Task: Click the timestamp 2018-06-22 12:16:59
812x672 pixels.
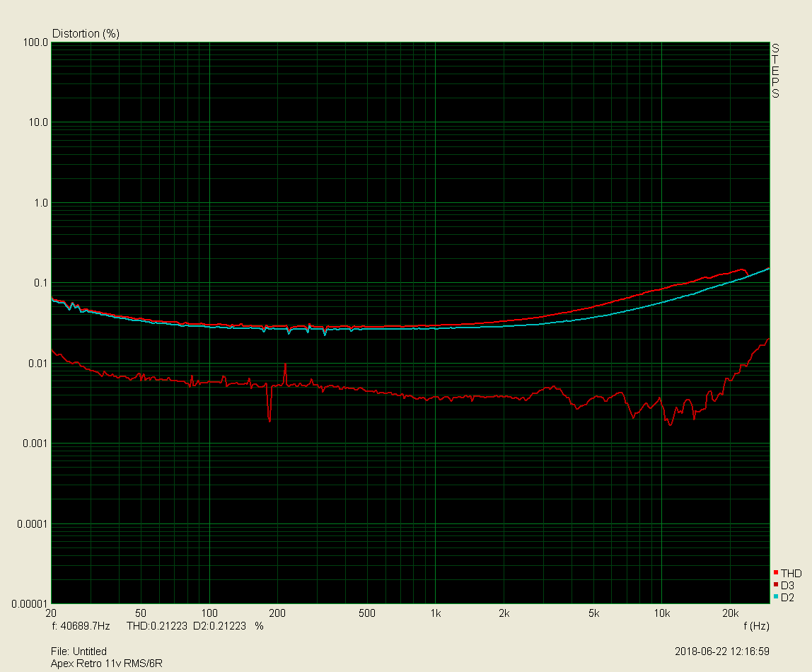Action: coord(722,651)
